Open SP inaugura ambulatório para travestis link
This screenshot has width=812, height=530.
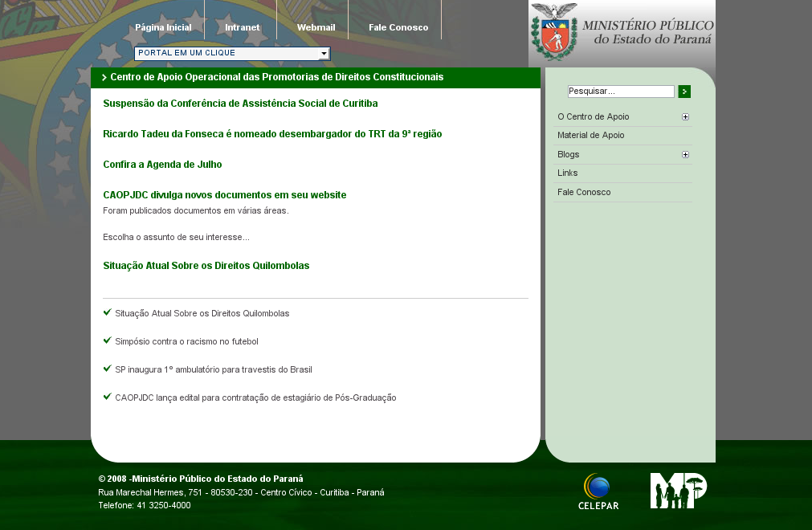click(213, 370)
